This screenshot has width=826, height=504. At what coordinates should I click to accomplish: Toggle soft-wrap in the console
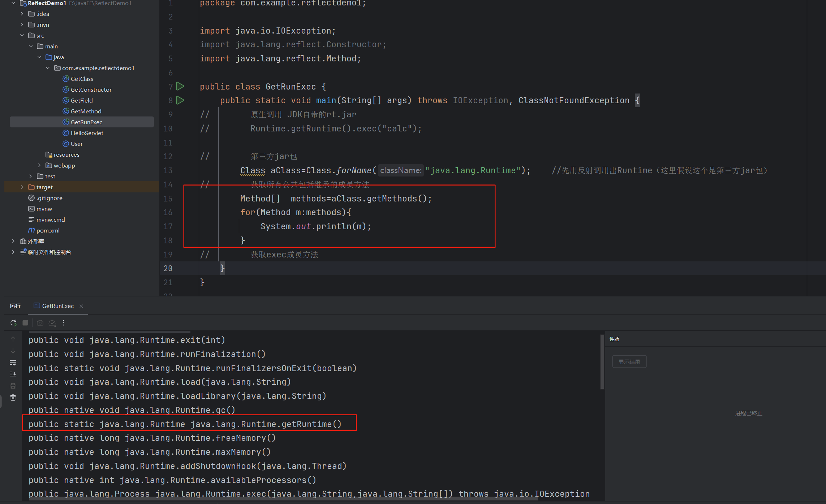tap(13, 362)
